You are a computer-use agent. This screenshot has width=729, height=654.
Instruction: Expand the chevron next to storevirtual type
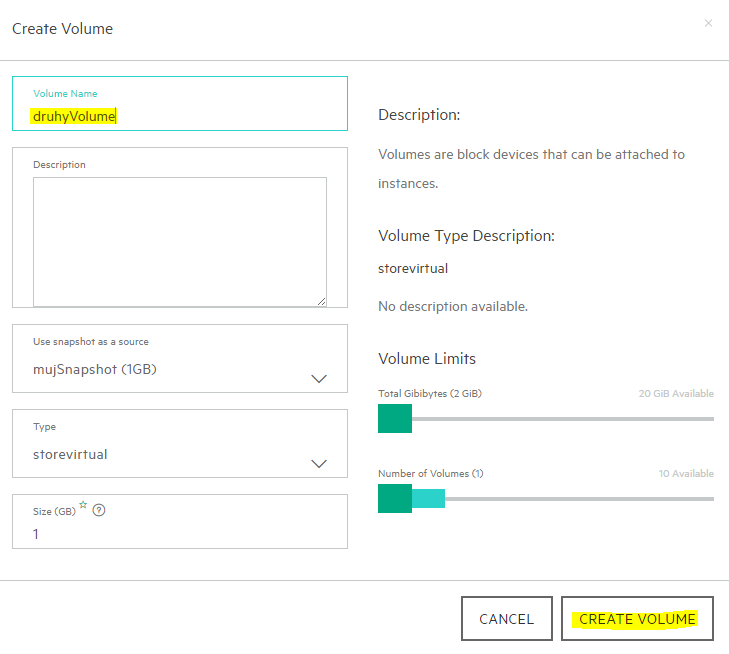[x=319, y=463]
